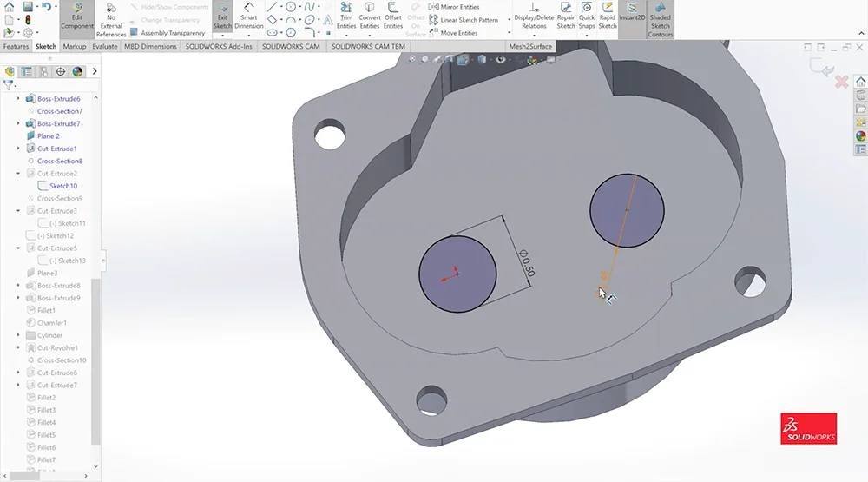Toggle Shaded Sketch Contours
This screenshot has height=482, width=868.
point(661,20)
